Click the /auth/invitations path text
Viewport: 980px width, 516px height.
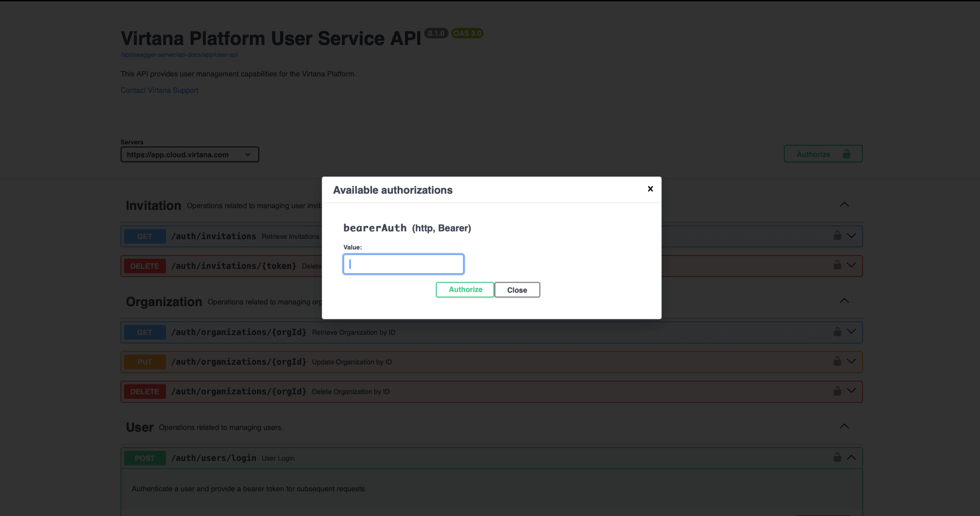click(x=213, y=236)
